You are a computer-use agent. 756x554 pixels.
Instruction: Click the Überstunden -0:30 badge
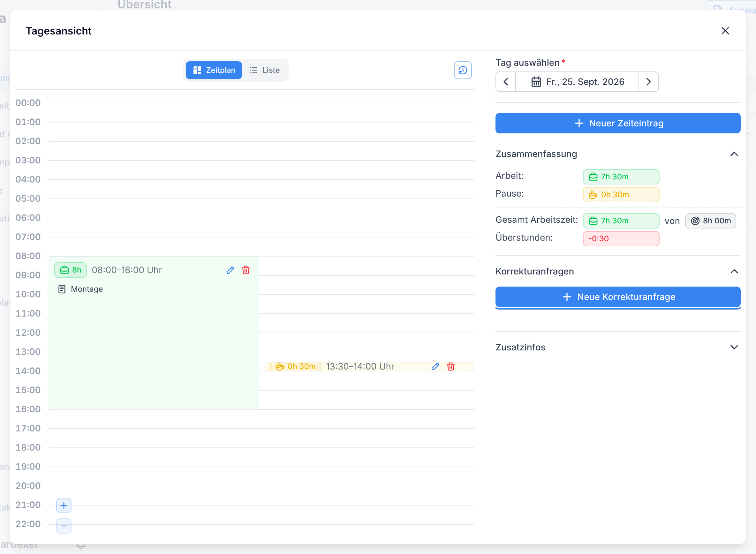pos(621,238)
